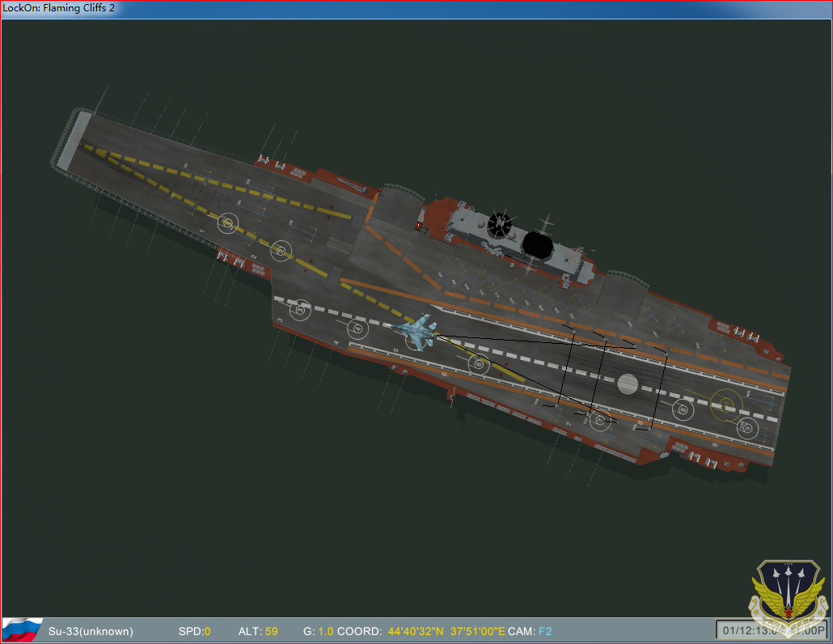Click the camera mode "F2" indicator
The image size is (833, 644).
tap(545, 631)
